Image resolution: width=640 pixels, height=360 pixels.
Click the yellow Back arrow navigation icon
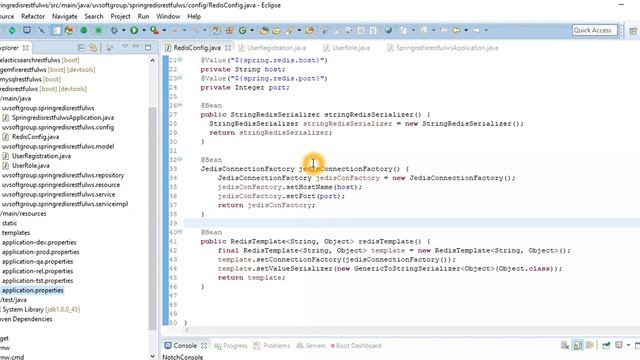456,30
